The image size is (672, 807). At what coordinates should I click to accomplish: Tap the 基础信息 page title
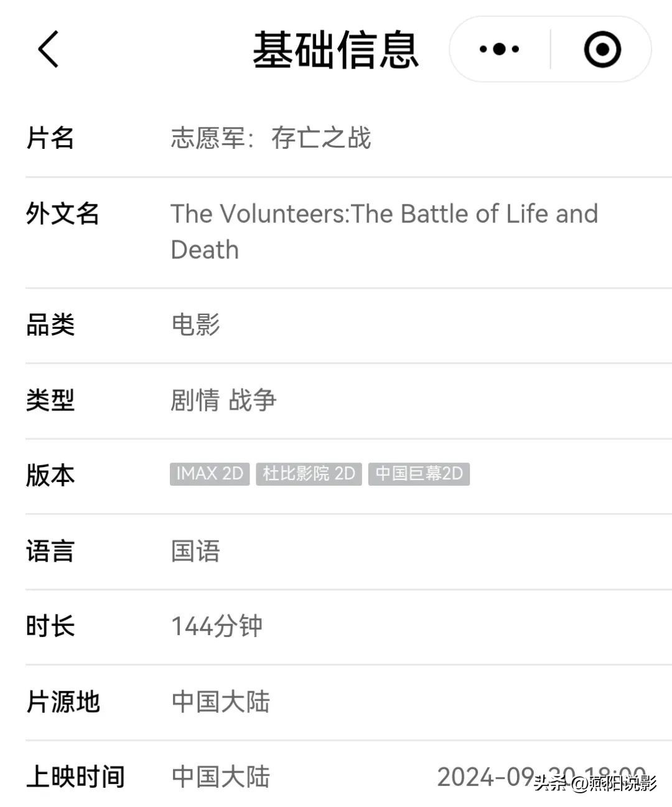pos(335,50)
